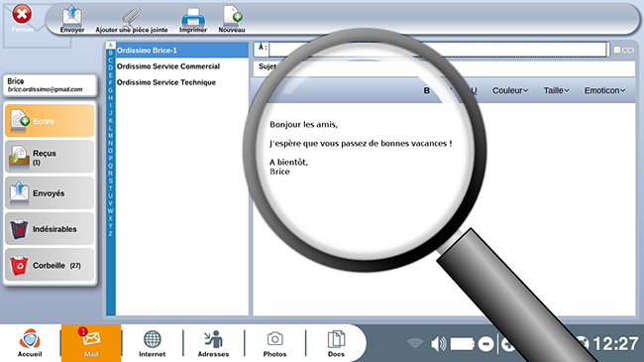Jump to letter A in contact index
Image resolution: width=644 pixels, height=362 pixels.
tap(110, 45)
